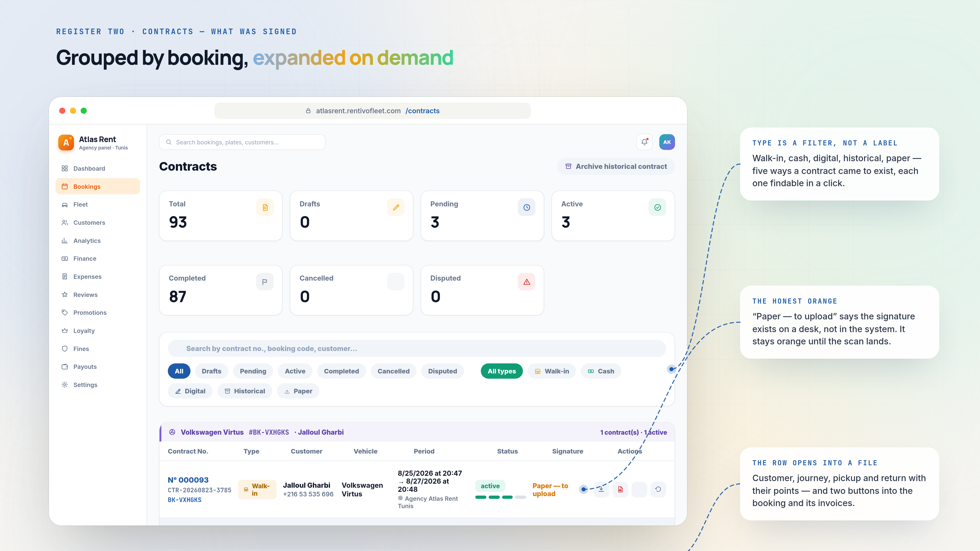Filter contracts by Pending chip
The height and width of the screenshot is (551, 980).
253,371
